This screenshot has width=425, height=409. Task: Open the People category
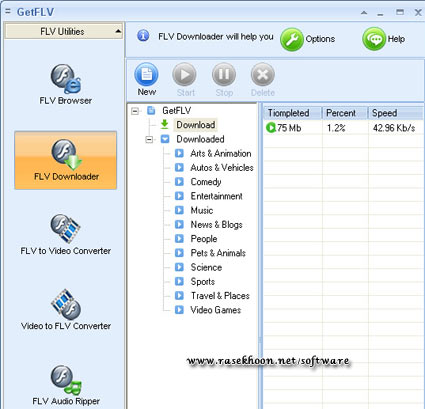pos(204,239)
